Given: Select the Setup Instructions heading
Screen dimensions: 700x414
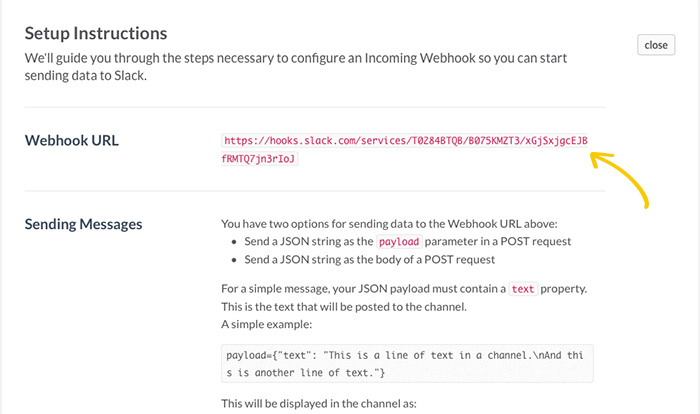Looking at the screenshot, I should coord(96,33).
